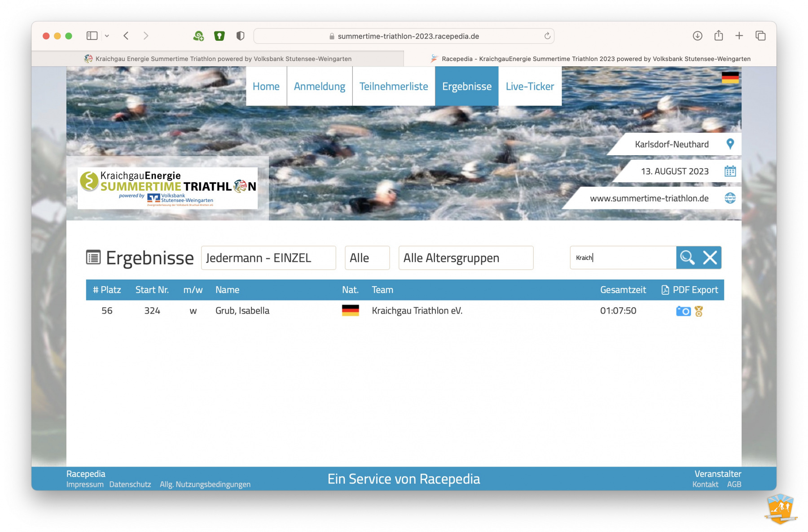Open the Jedermann - EINZEL competition dropdown
This screenshot has height=532, width=808.
[268, 258]
